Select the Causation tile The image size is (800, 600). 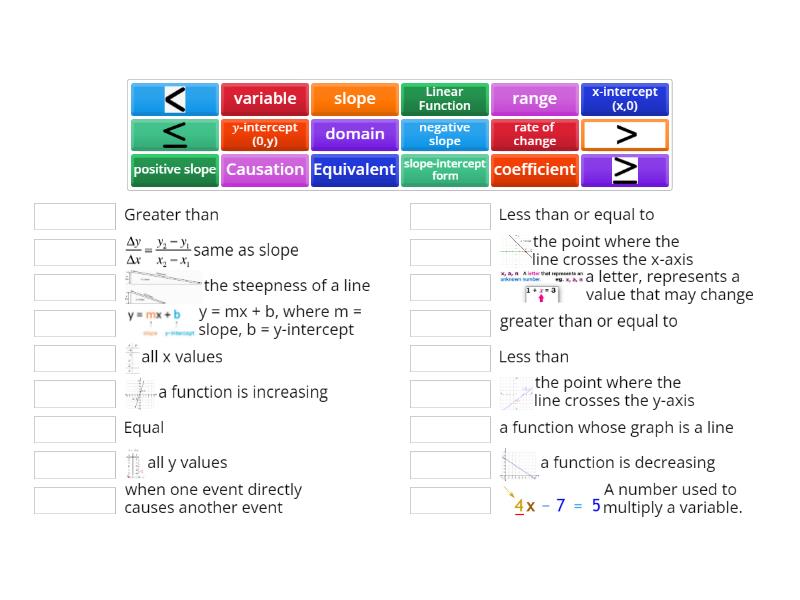coord(264,170)
